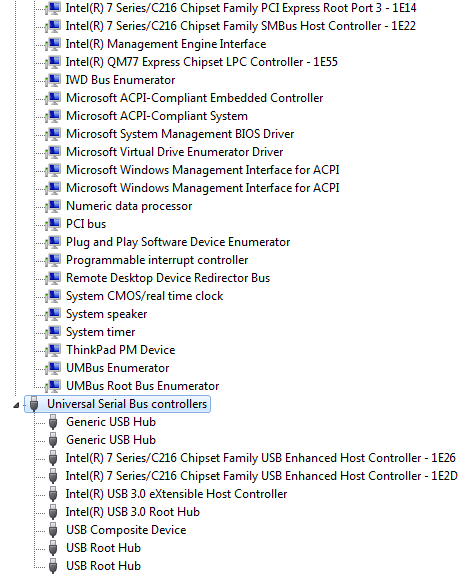Click the USB icon beside USB Composite Device
Image resolution: width=476 pixels, height=580 pixels.
pos(53,530)
